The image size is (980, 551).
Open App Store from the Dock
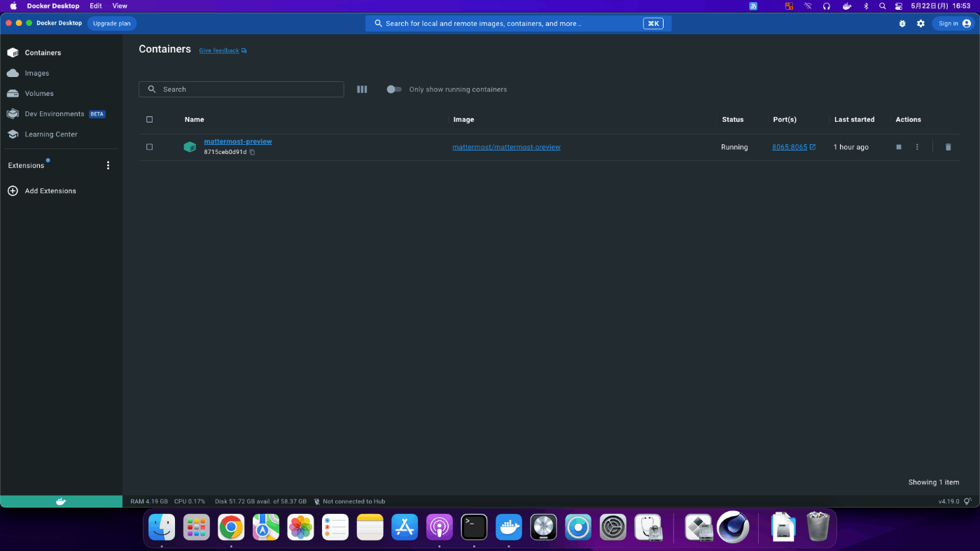[405, 527]
